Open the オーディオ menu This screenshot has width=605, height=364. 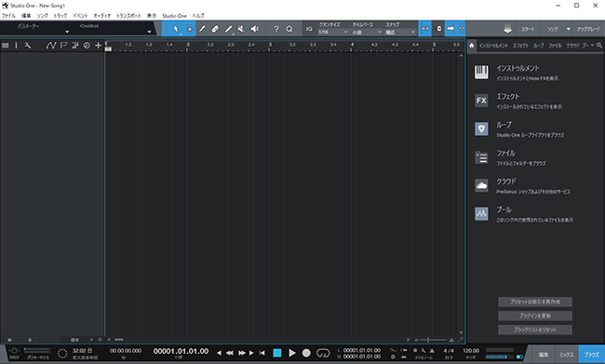click(101, 16)
